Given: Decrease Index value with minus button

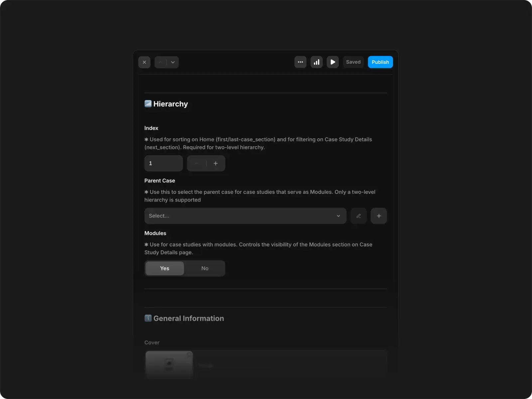Looking at the screenshot, I should click(x=197, y=163).
